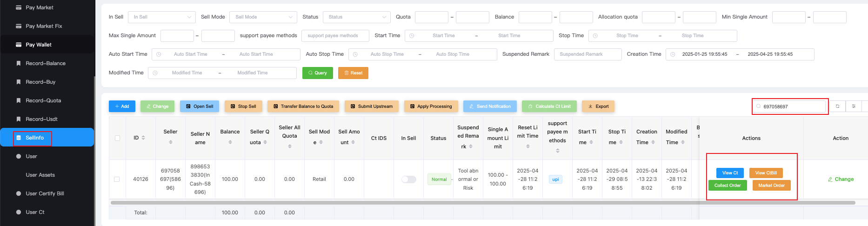Open Pay Wallet in the sidebar
The height and width of the screenshot is (226, 868).
39,45
